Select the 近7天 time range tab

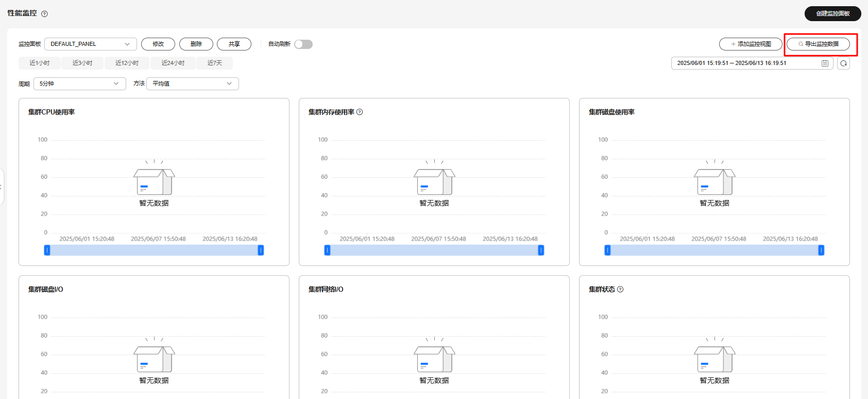point(215,63)
